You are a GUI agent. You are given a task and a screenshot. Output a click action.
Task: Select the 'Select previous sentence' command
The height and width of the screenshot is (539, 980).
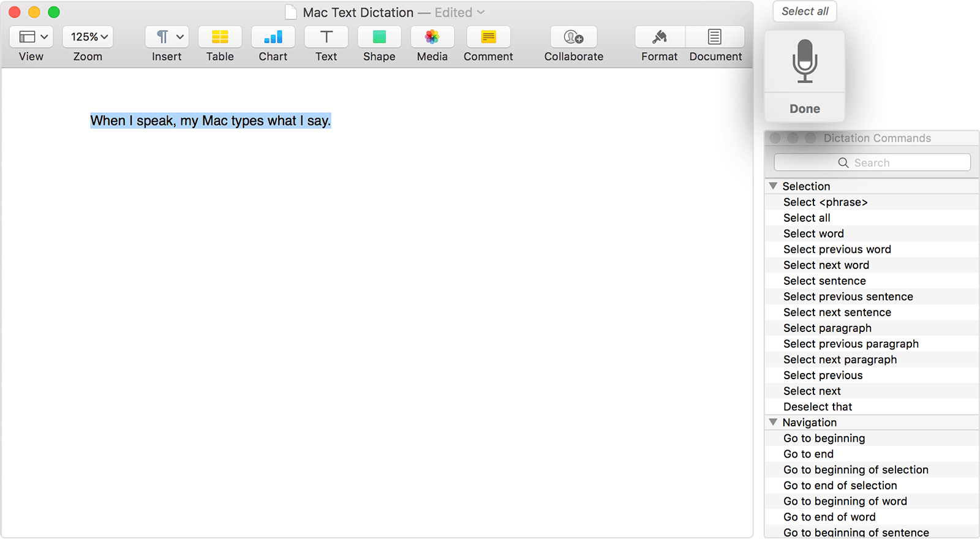tap(848, 296)
